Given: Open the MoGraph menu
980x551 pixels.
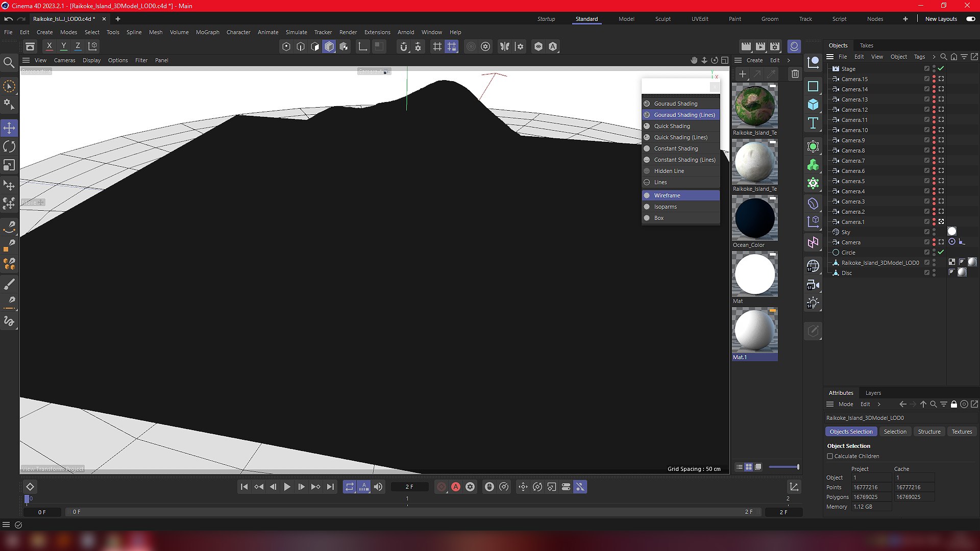Looking at the screenshot, I should pos(207,32).
